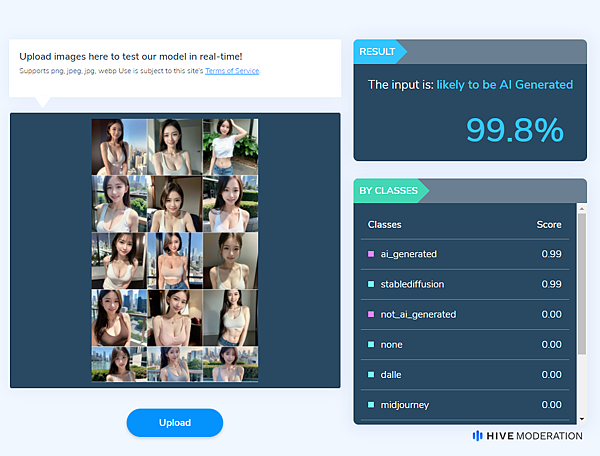
Task: Select the midjourney class label
Action: [x=404, y=405]
